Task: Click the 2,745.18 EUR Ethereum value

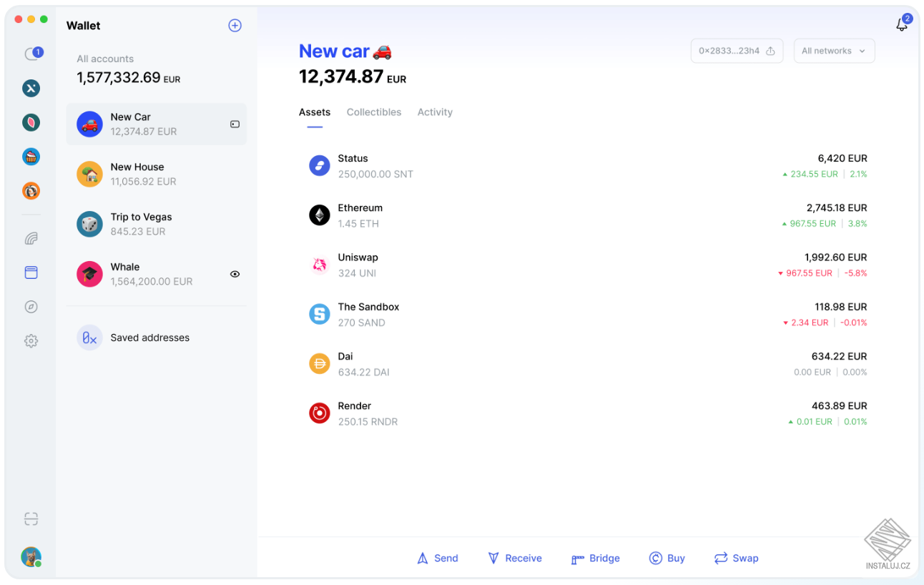Action: tap(837, 208)
